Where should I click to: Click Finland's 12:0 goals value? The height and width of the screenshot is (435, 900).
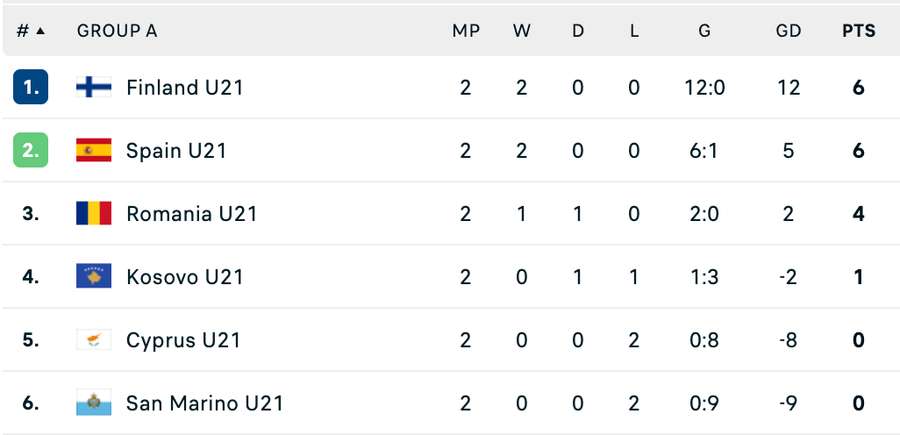click(x=704, y=88)
